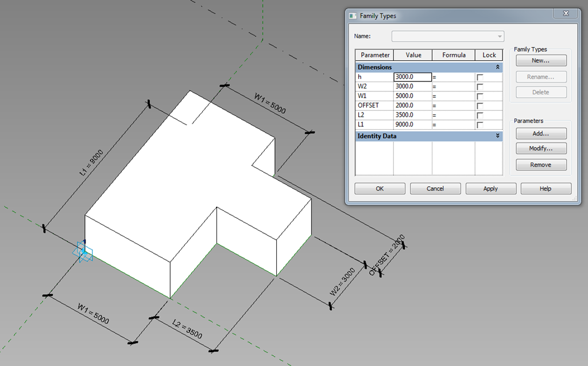The image size is (588, 366).
Task: Select the blue origin marker on the model
Action: [83, 251]
